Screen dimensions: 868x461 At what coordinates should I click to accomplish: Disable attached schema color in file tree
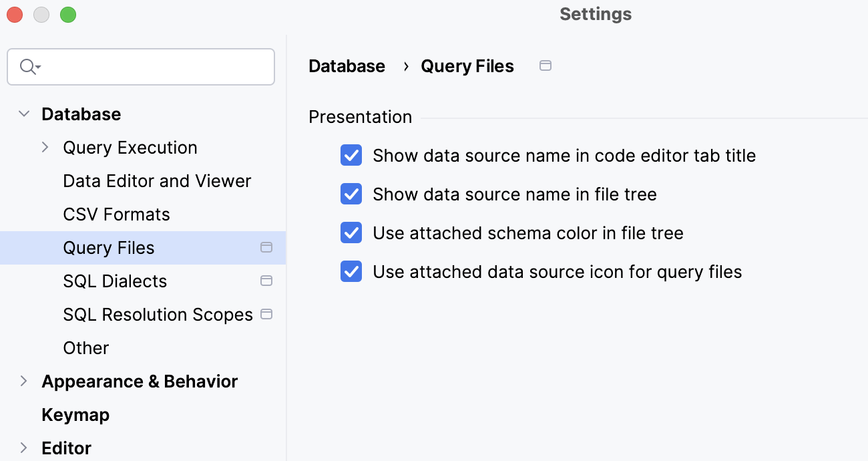(351, 233)
